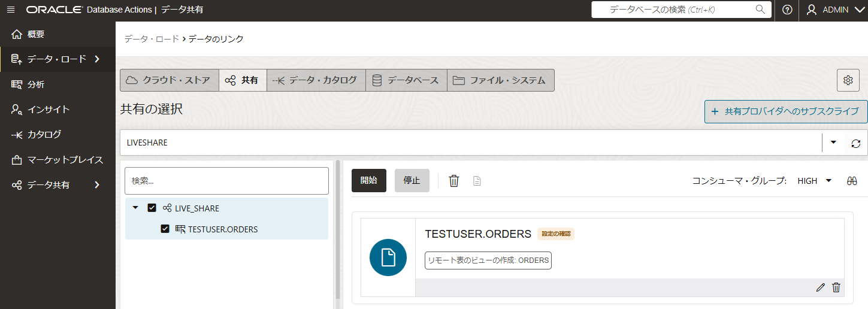Open the consumer group HIGH dropdown
Image resolution: width=868 pixels, height=309 pixels.
pos(828,181)
